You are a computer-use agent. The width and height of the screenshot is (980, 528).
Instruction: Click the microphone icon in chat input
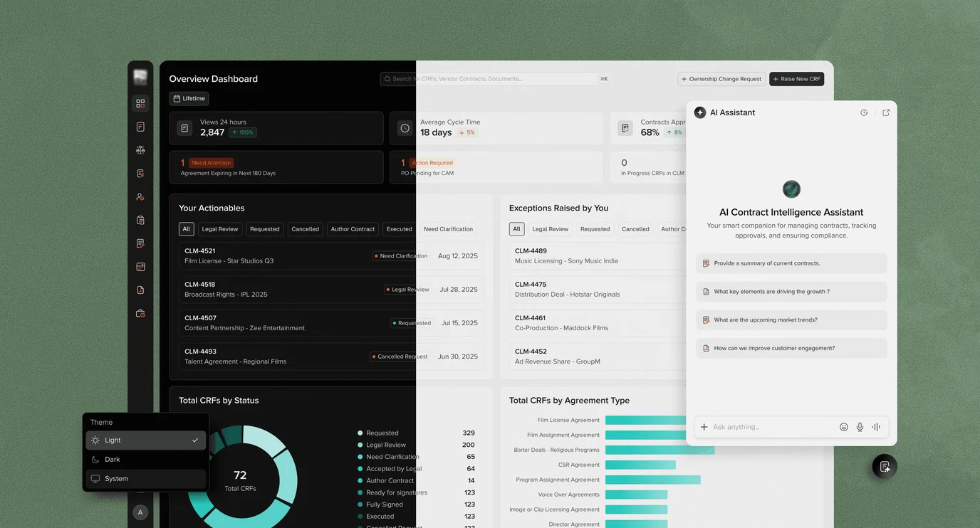tap(860, 427)
